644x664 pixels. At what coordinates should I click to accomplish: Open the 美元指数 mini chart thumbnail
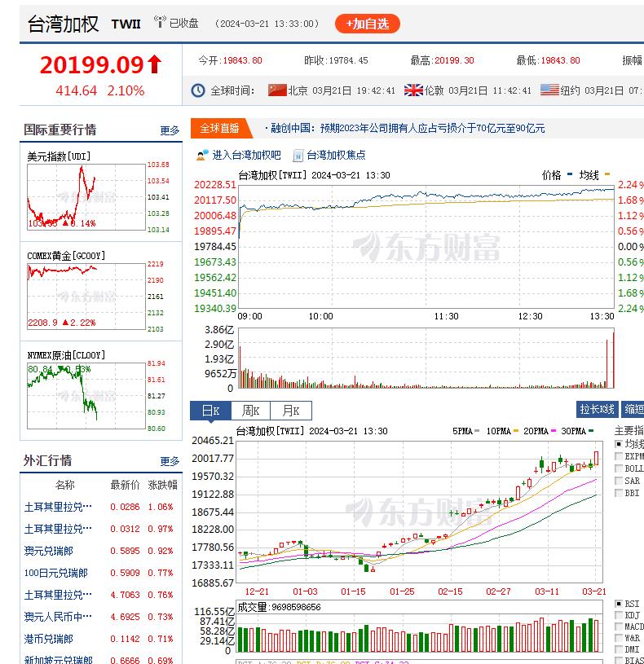coord(86,197)
